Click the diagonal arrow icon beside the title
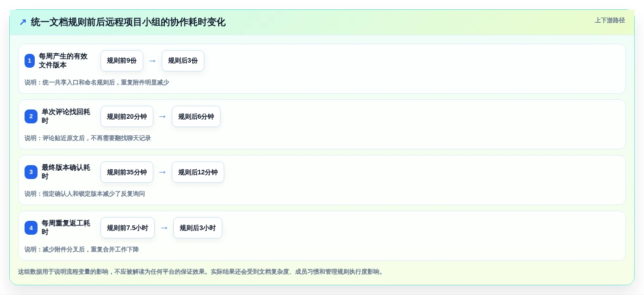 point(23,22)
